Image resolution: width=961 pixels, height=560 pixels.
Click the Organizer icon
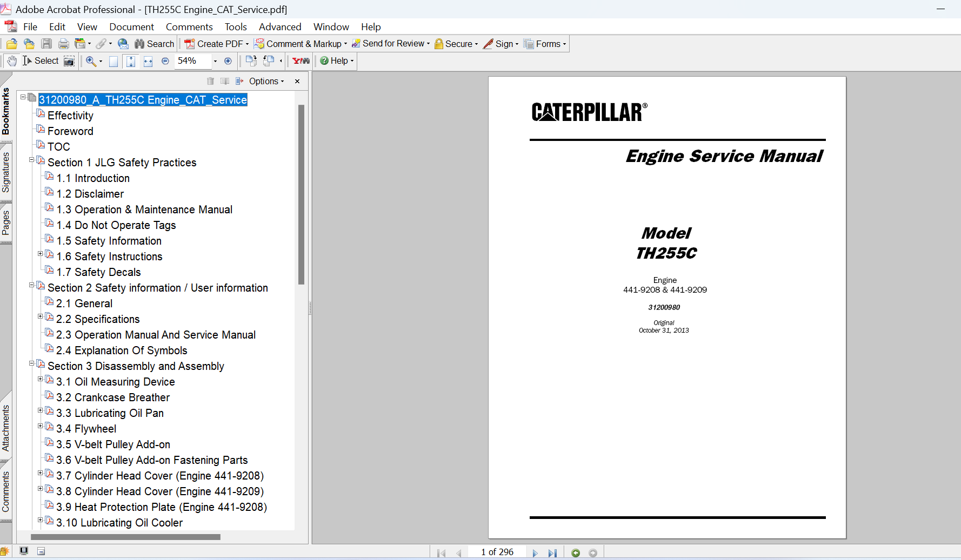(x=80, y=44)
